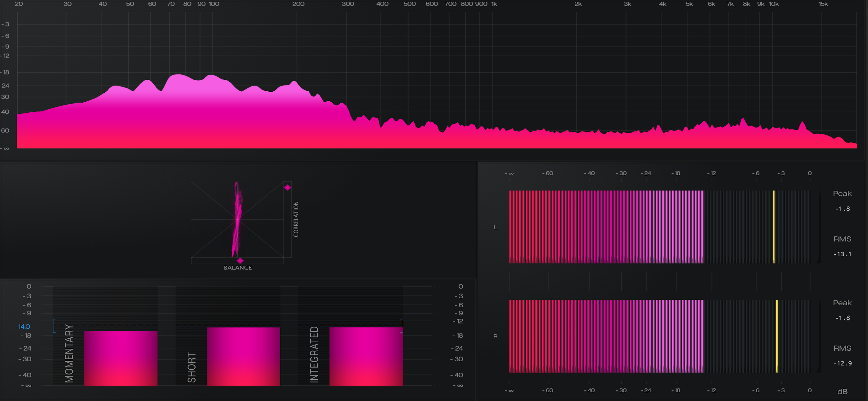The image size is (868, 401).
Task: Click the MOMENTARY label
Action: [69, 354]
